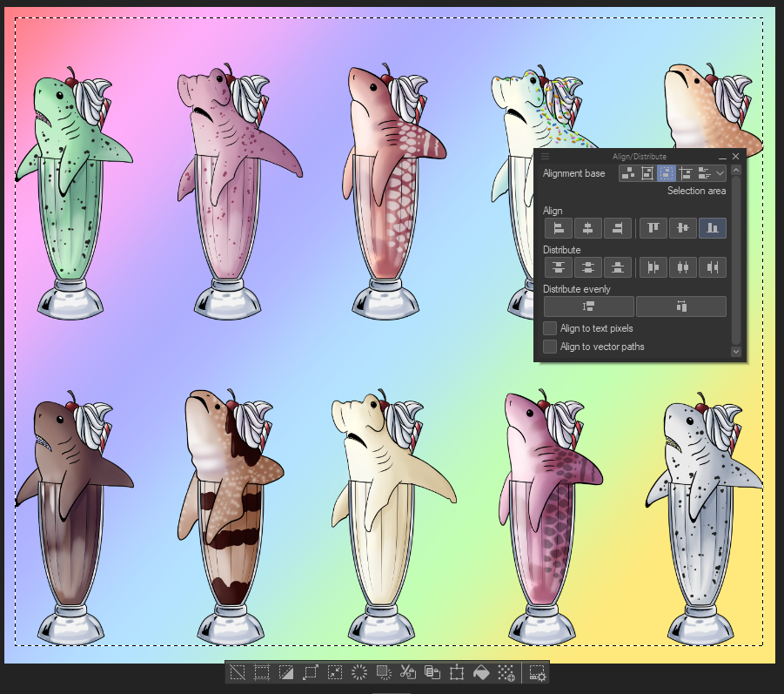
Task: Click Distribute right edges in the Distribute row
Action: [x=712, y=267]
